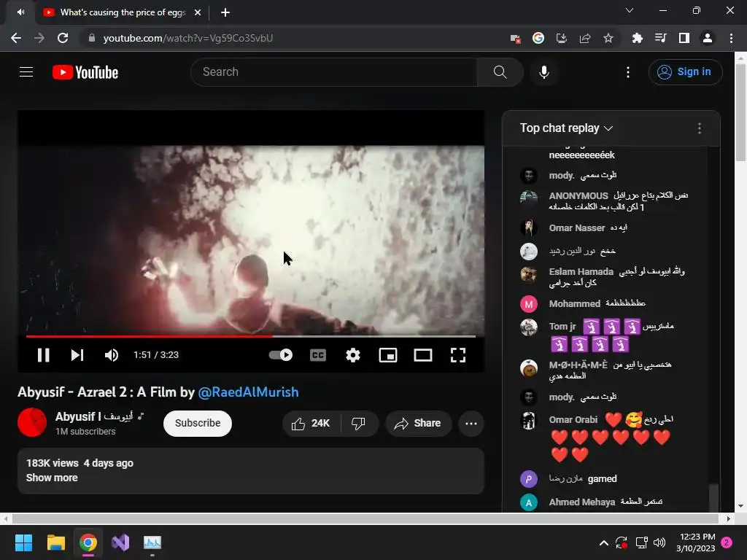This screenshot has width=747, height=560.
Task: Expand description with Show more
Action: pyautogui.click(x=52, y=478)
